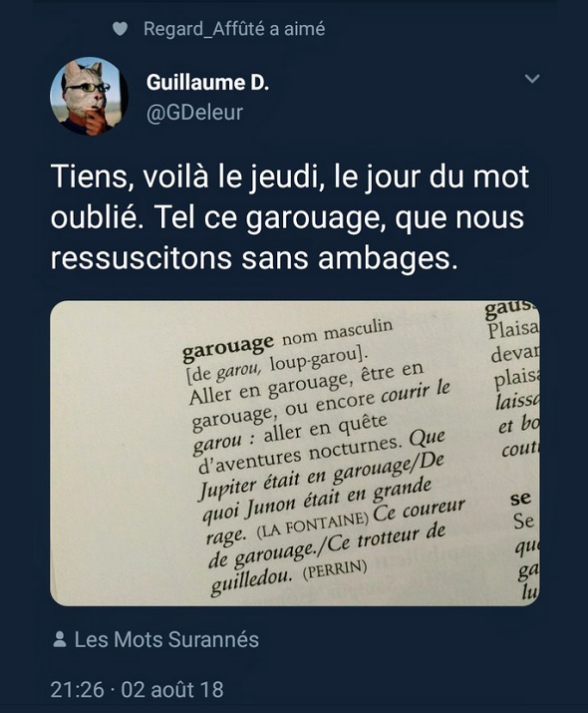The width and height of the screenshot is (588, 713).
Task: Tap the '(PERRIN)' citation in the photo
Action: click(x=335, y=570)
